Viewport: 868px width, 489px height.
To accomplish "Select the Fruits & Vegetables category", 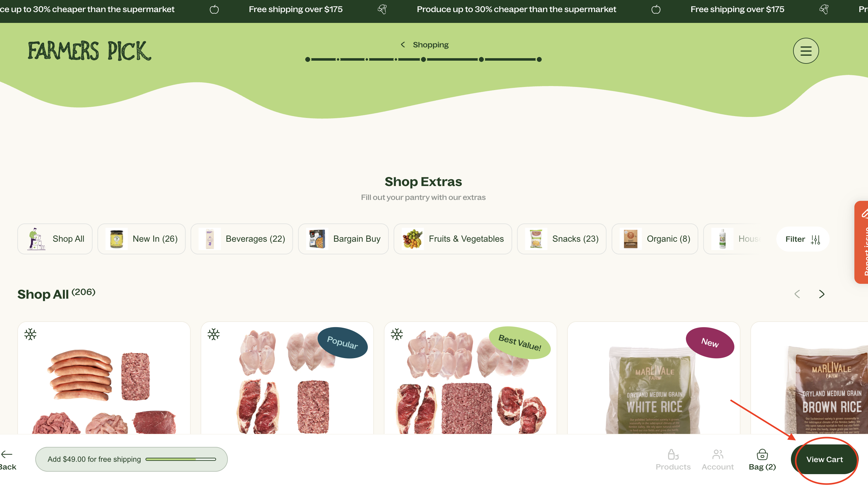I will point(453,239).
